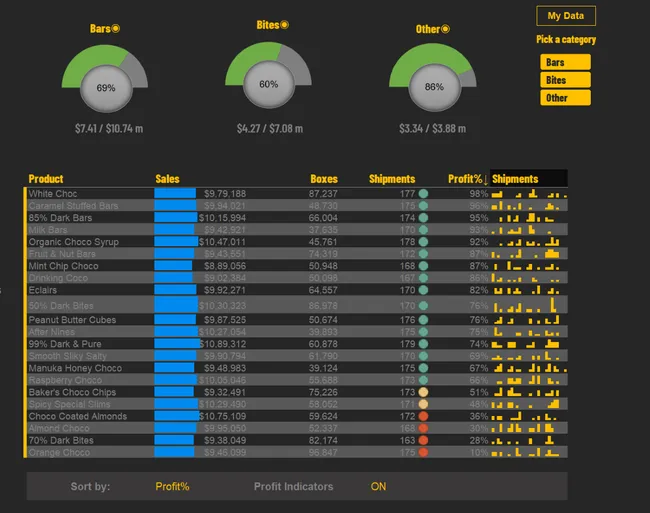Click the green profit indicator dot for White Choc

423,194
